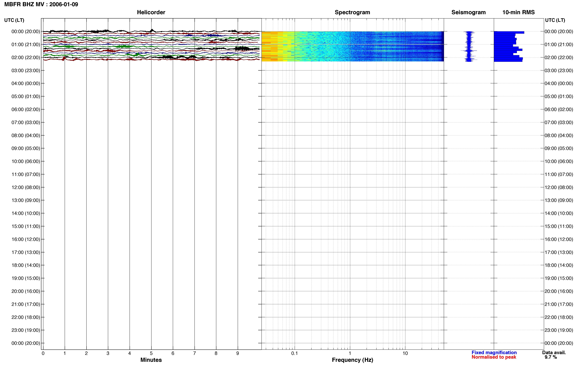Click the '0.1' tick on Frequency axis
The image size is (588, 368).
(x=295, y=353)
